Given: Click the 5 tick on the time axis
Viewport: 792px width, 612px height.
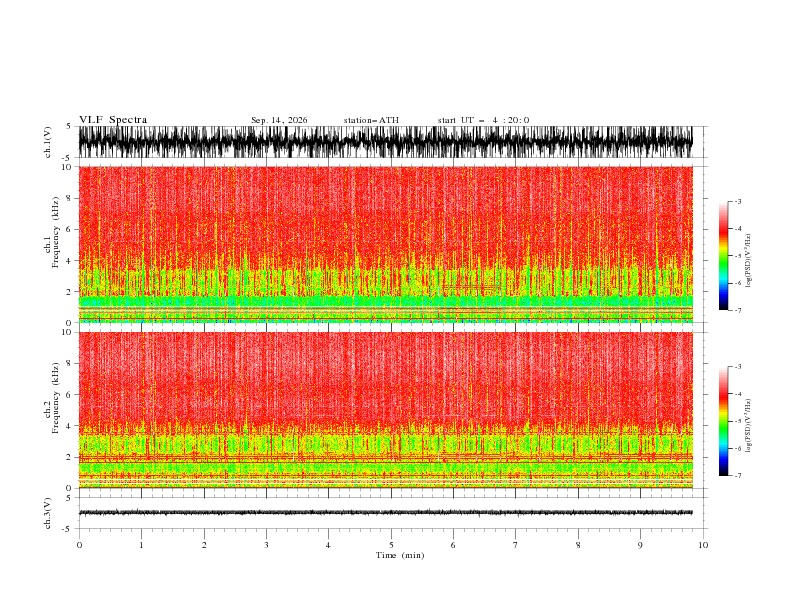Looking at the screenshot, I should [x=391, y=545].
